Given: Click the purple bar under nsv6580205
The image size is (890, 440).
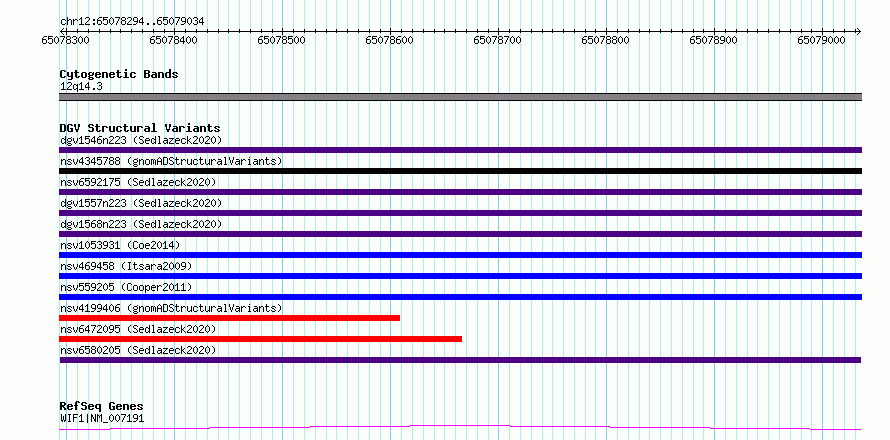Looking at the screenshot, I should click(460, 360).
